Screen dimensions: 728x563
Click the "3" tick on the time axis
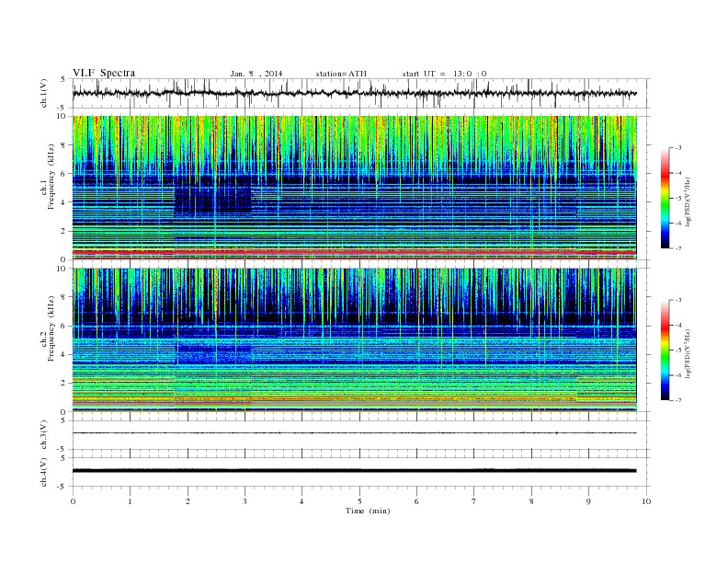click(245, 501)
